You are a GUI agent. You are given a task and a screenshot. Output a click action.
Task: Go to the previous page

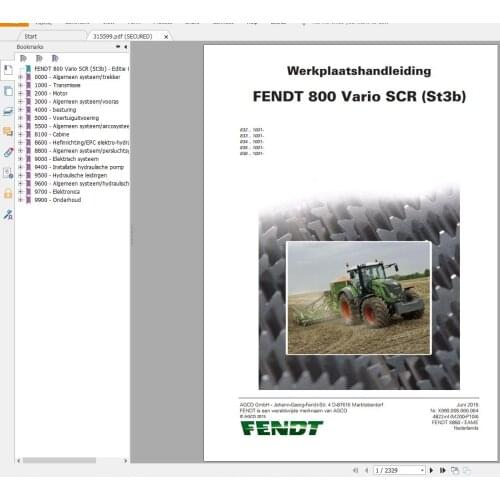pyautogui.click(x=367, y=470)
